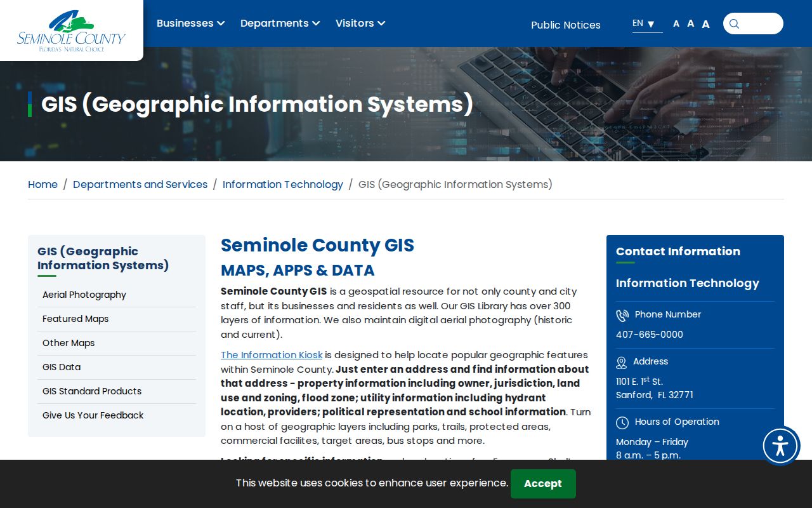Accept the cookies notice

(543, 484)
